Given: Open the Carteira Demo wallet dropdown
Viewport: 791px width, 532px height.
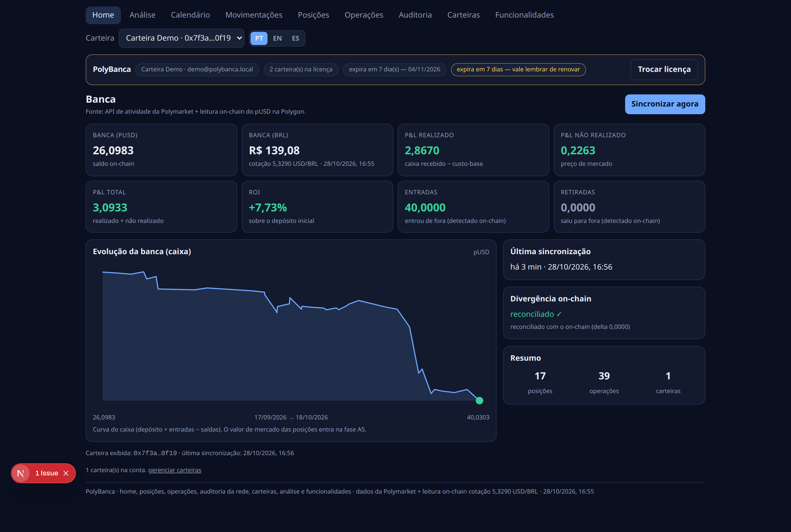Looking at the screenshot, I should 182,38.
